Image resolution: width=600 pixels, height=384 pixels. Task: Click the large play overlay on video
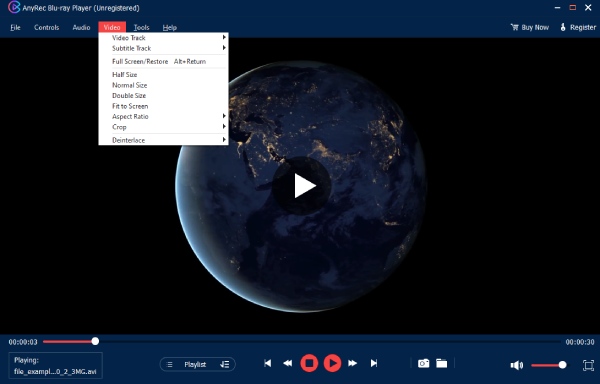302,186
